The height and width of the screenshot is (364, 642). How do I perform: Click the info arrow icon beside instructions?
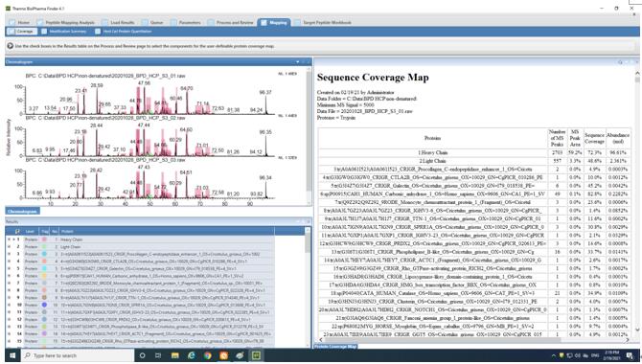[x=11, y=46]
